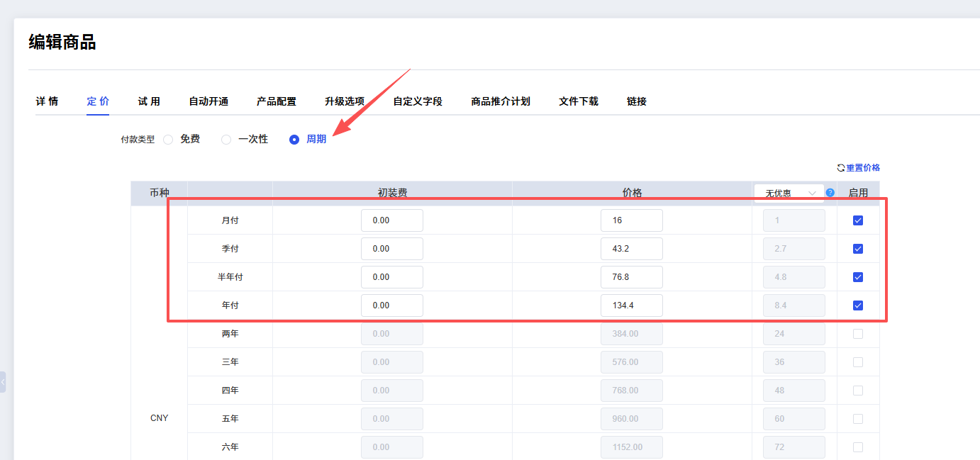Enable the 五年 billing cycle checkbox
The image size is (980, 460).
pos(858,419)
